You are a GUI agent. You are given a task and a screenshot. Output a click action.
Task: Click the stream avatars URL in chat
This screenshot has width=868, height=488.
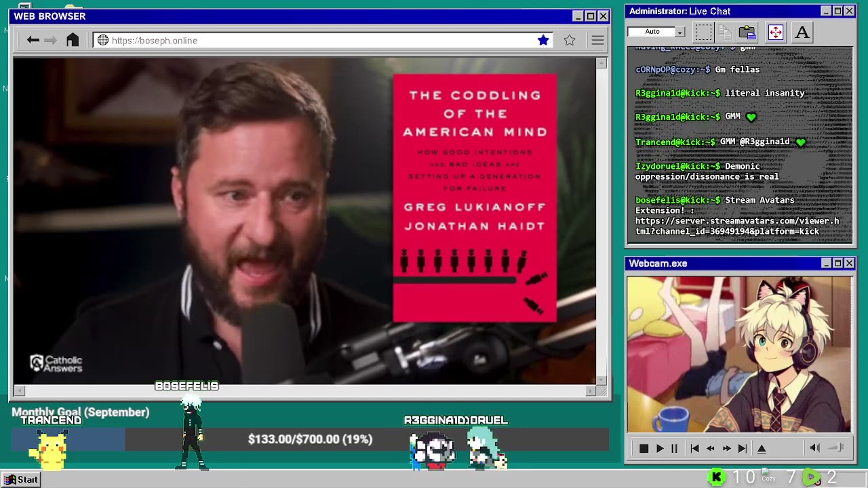click(x=737, y=226)
